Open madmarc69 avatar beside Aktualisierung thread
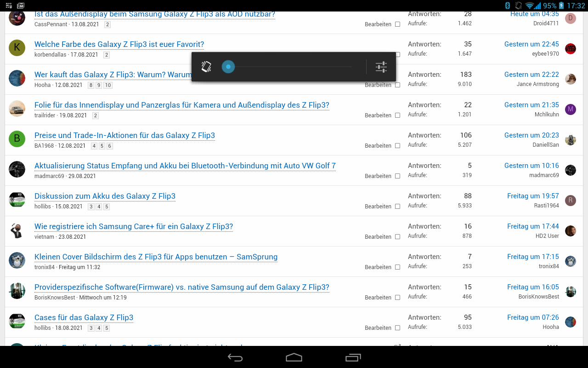The image size is (588, 368). [x=17, y=169]
